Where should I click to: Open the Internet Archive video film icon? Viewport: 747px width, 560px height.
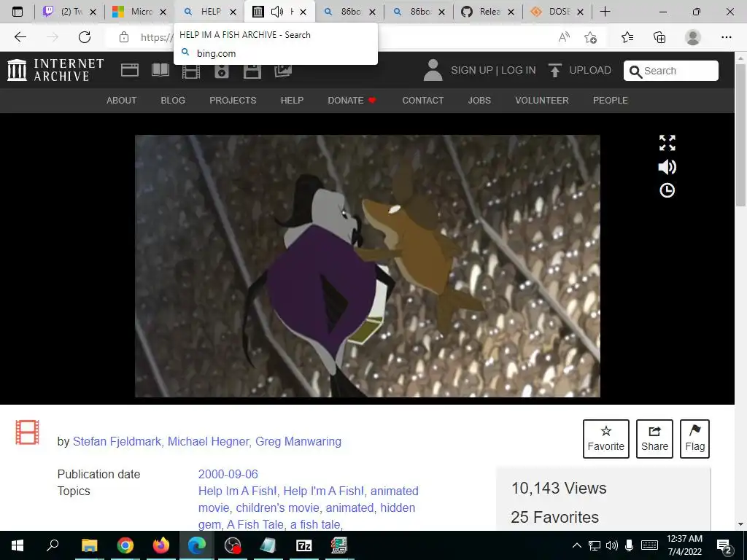coord(191,71)
